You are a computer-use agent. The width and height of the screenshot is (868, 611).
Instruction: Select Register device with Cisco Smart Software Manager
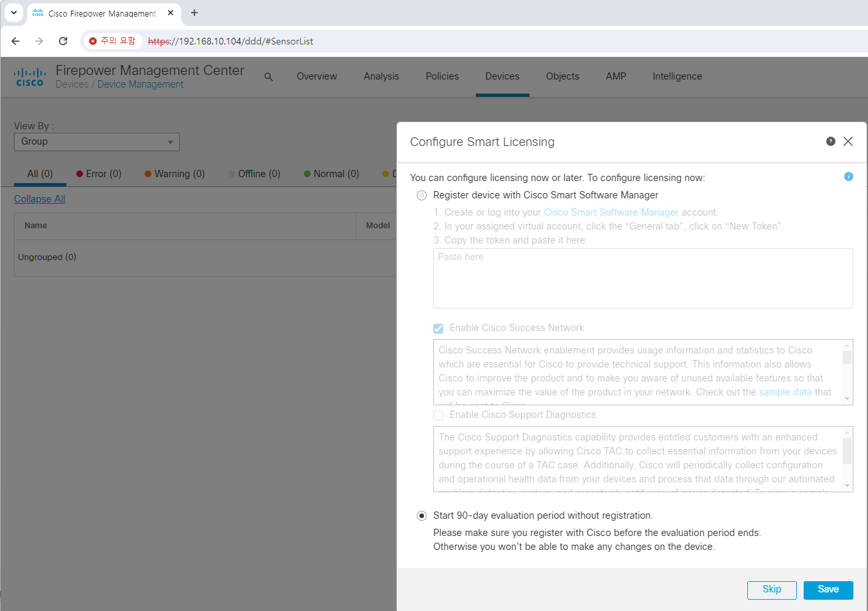[x=421, y=195]
